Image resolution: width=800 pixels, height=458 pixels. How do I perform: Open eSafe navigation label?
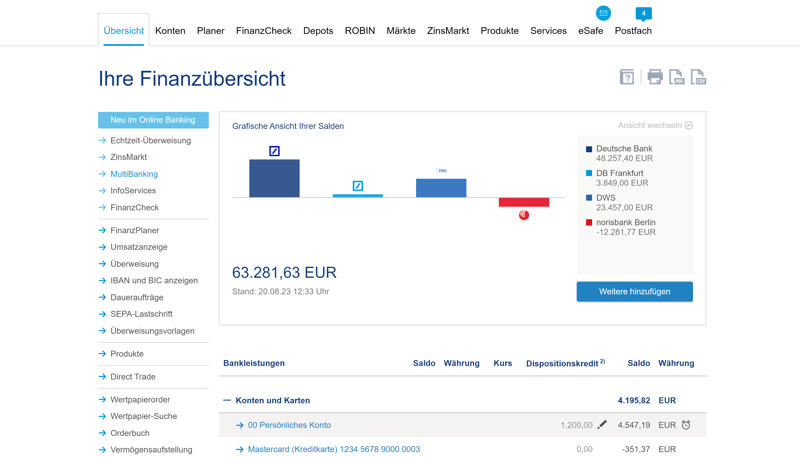tap(590, 31)
